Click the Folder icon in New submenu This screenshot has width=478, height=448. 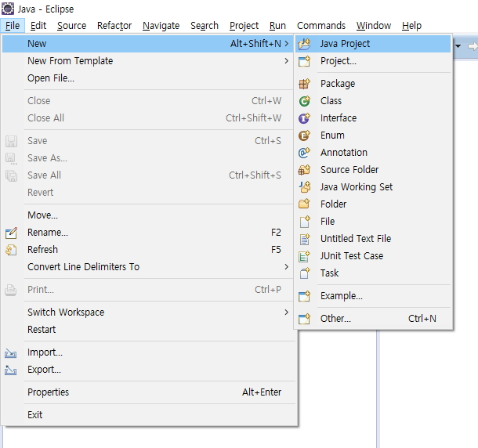tap(304, 204)
